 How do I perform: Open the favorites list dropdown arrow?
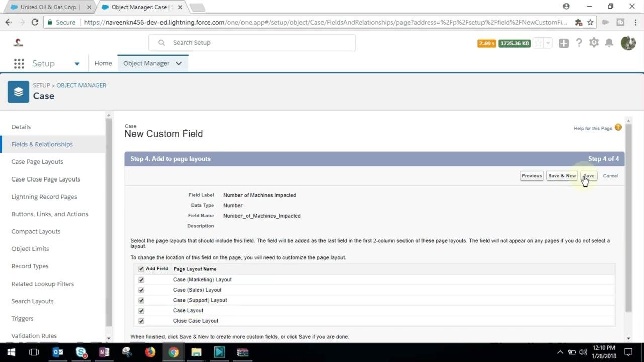[548, 43]
